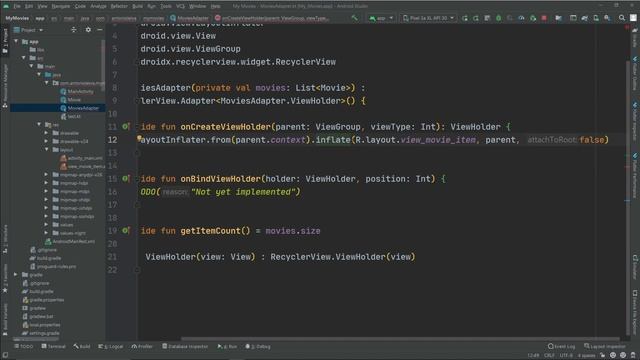Screen dimensions: 640x360
Task: Select activity_main.xml in layout folder
Action: tap(81, 158)
